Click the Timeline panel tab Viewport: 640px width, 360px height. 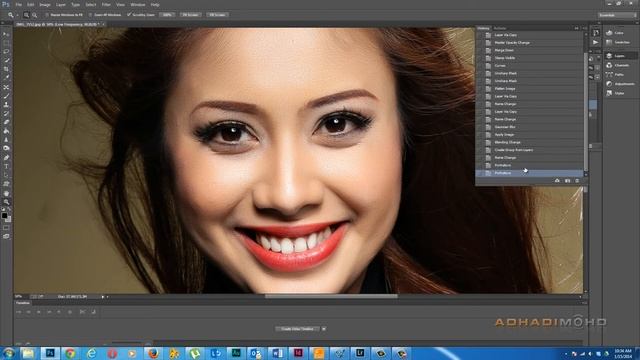[23, 303]
